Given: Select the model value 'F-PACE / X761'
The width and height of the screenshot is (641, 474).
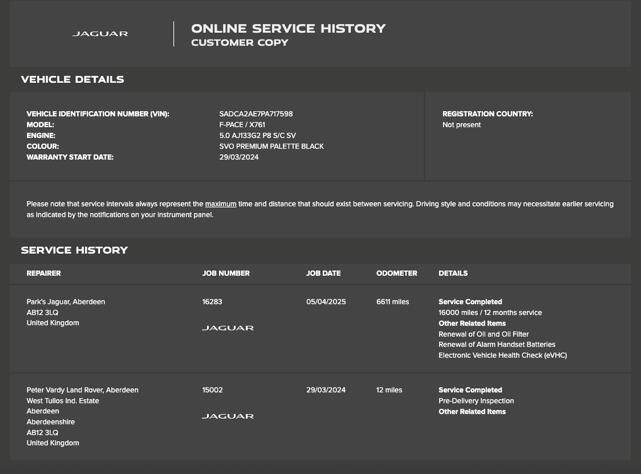Looking at the screenshot, I should tap(242, 125).
